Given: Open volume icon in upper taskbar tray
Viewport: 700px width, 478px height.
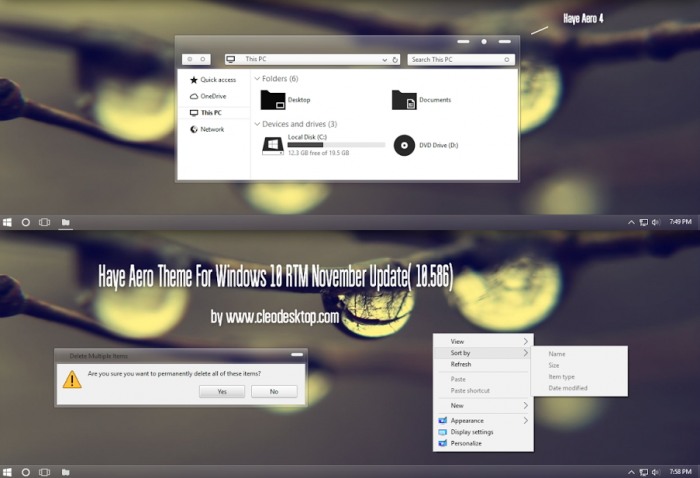Looking at the screenshot, I should pos(655,222).
